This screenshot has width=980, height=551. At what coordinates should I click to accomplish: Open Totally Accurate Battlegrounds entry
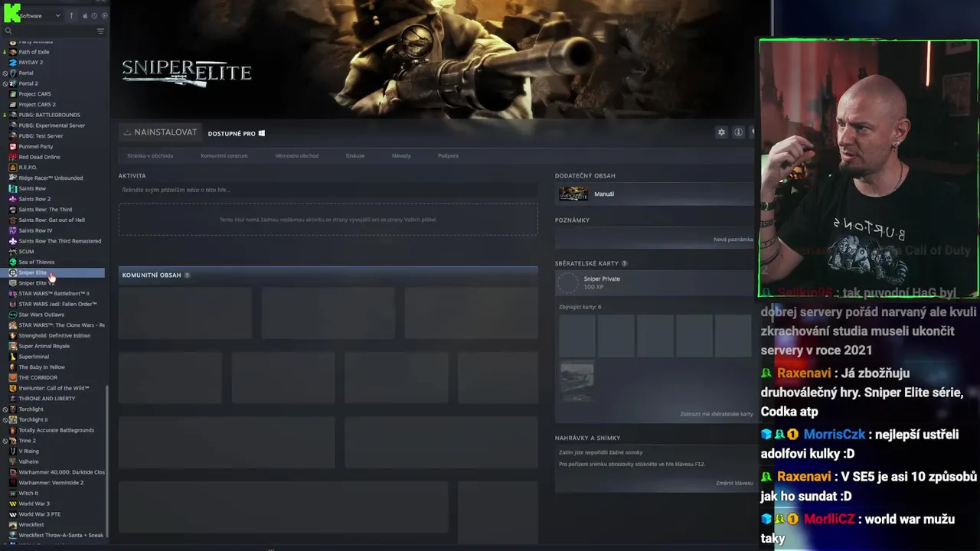[56, 430]
